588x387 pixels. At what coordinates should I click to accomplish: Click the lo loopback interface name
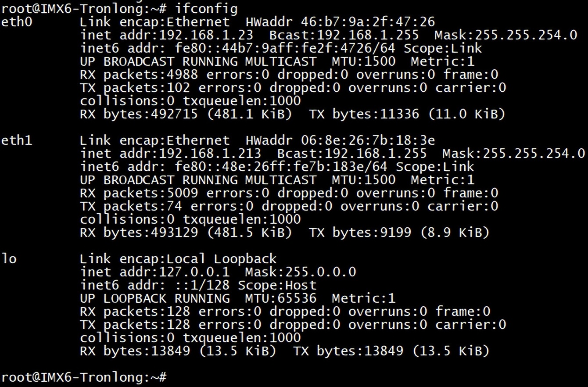(x=9, y=259)
